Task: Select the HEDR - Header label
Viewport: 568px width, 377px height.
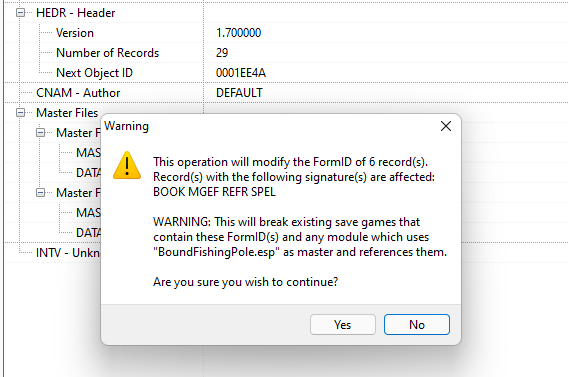Action: pos(75,13)
